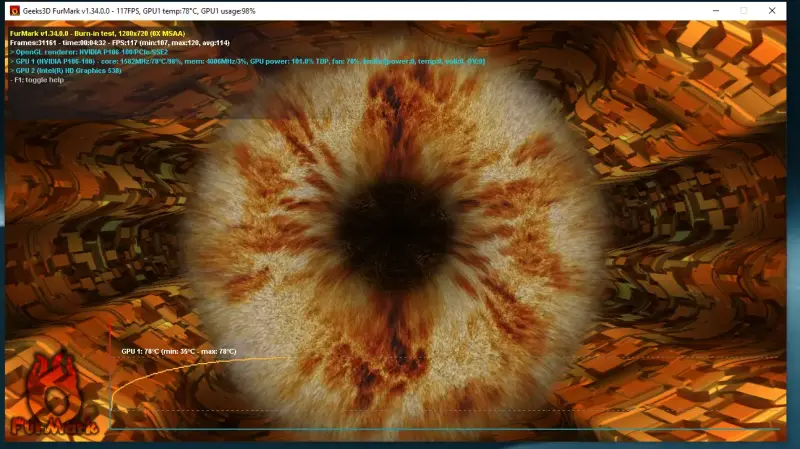Select the GPU 1 NVIDIA P106-100 line
Viewport: 800px width, 449px height.
click(247, 61)
